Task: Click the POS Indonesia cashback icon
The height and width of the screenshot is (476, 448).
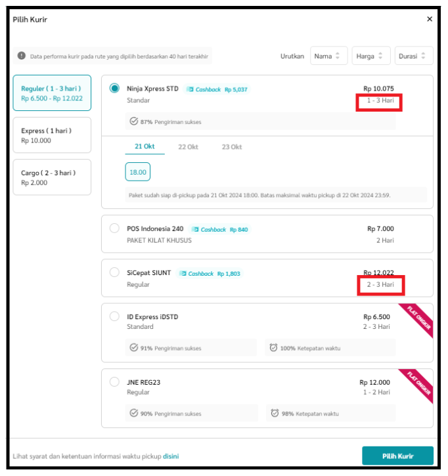Action: tap(195, 230)
